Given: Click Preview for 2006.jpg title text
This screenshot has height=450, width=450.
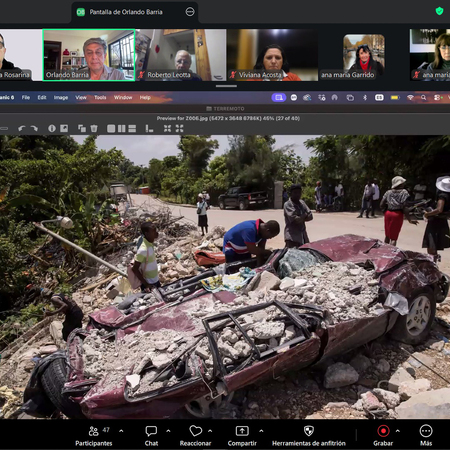Looking at the screenshot, I should pos(228,118).
